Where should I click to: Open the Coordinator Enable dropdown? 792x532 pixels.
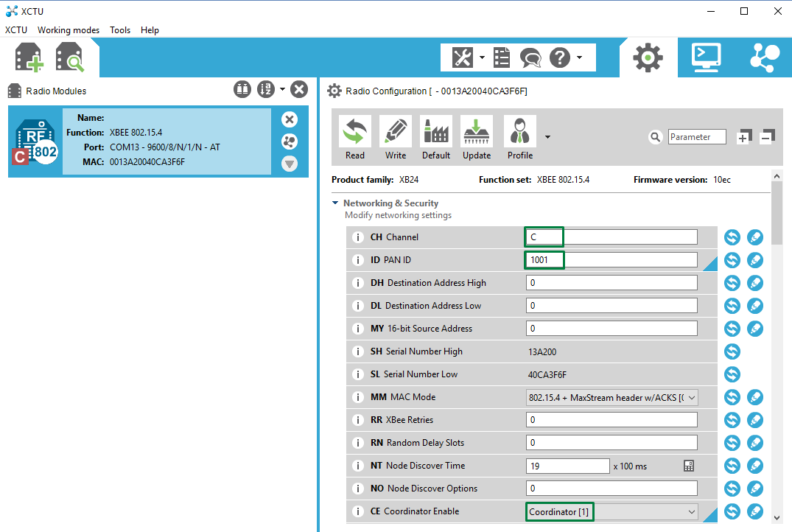click(611, 511)
